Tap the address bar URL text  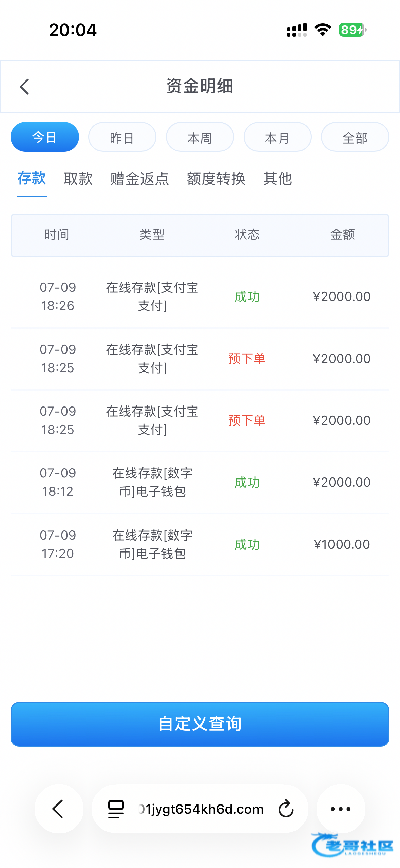tap(201, 809)
